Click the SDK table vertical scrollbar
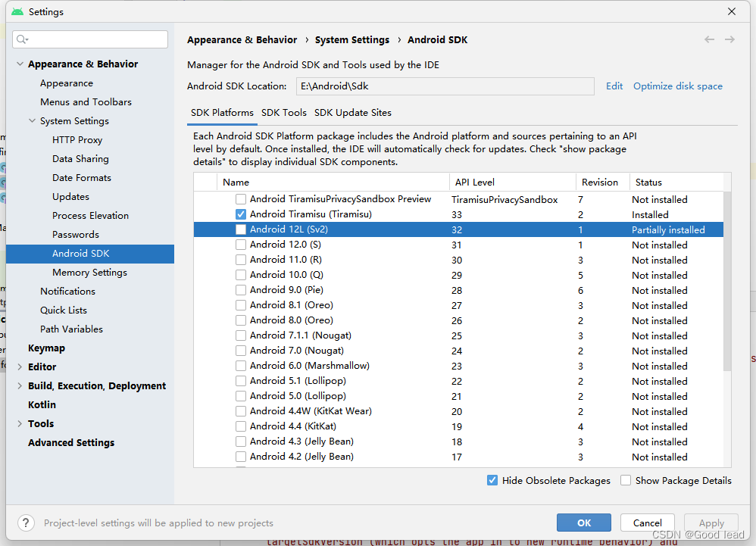The width and height of the screenshot is (756, 546). pos(727,282)
